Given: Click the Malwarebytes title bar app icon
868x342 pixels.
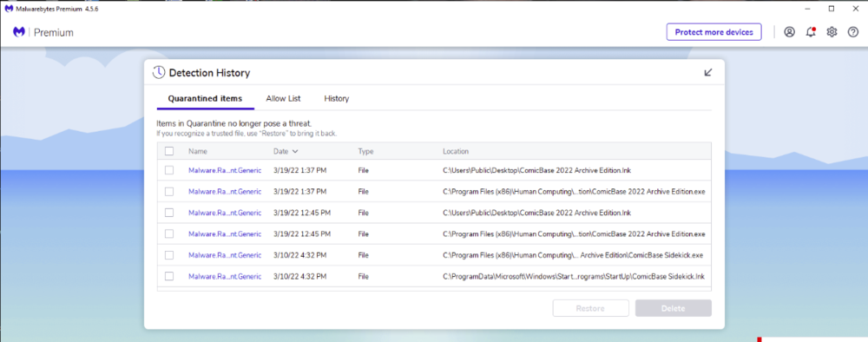Looking at the screenshot, I should tap(10, 9).
